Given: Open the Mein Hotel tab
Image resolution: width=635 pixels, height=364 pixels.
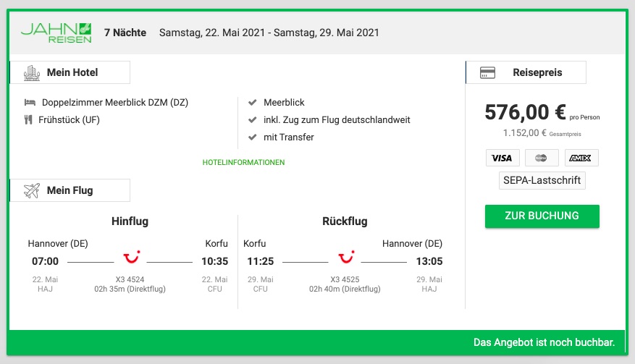Looking at the screenshot, I should click(x=70, y=72).
